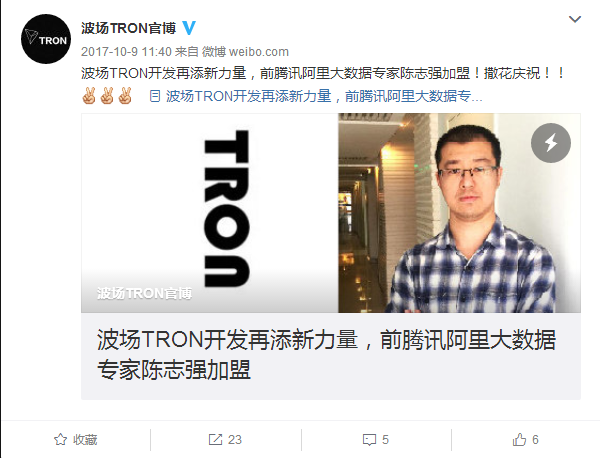Expand the post options chevron menu
Image resolution: width=600 pixels, height=458 pixels.
point(575,19)
